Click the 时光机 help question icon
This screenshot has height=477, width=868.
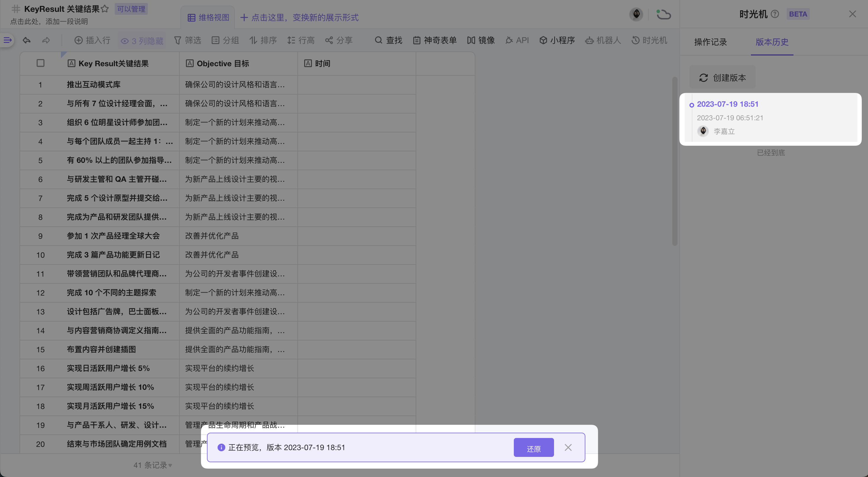pyautogui.click(x=775, y=14)
